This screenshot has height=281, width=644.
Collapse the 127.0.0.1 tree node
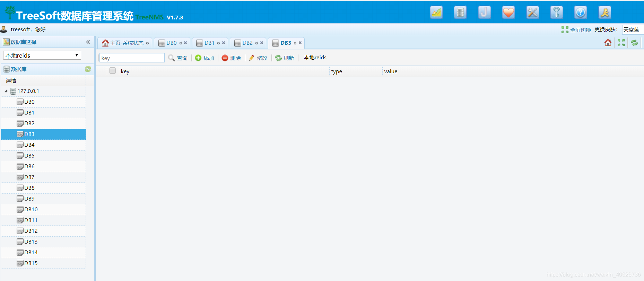tap(6, 91)
